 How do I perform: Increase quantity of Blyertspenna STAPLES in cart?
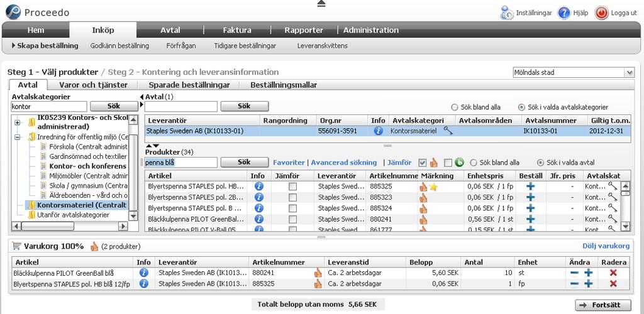tap(588, 283)
